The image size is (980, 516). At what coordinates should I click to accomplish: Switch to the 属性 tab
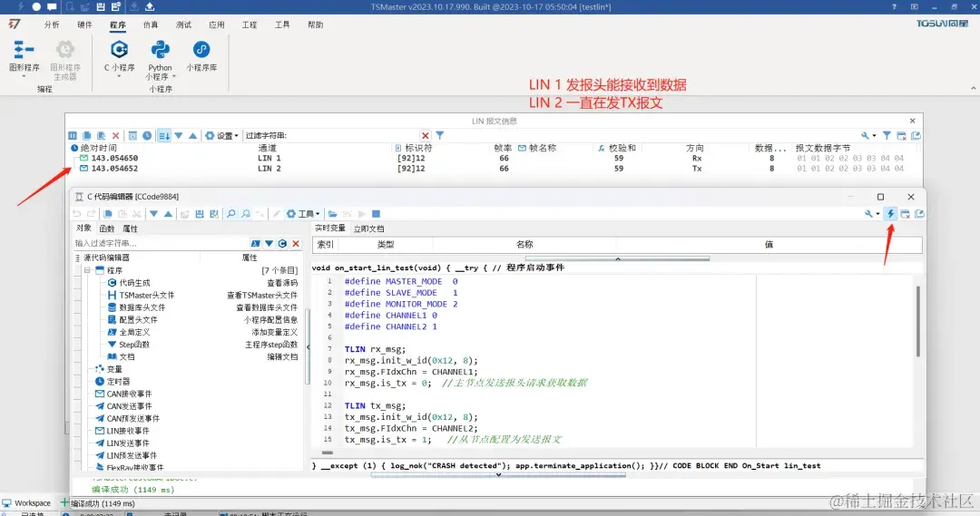[130, 229]
